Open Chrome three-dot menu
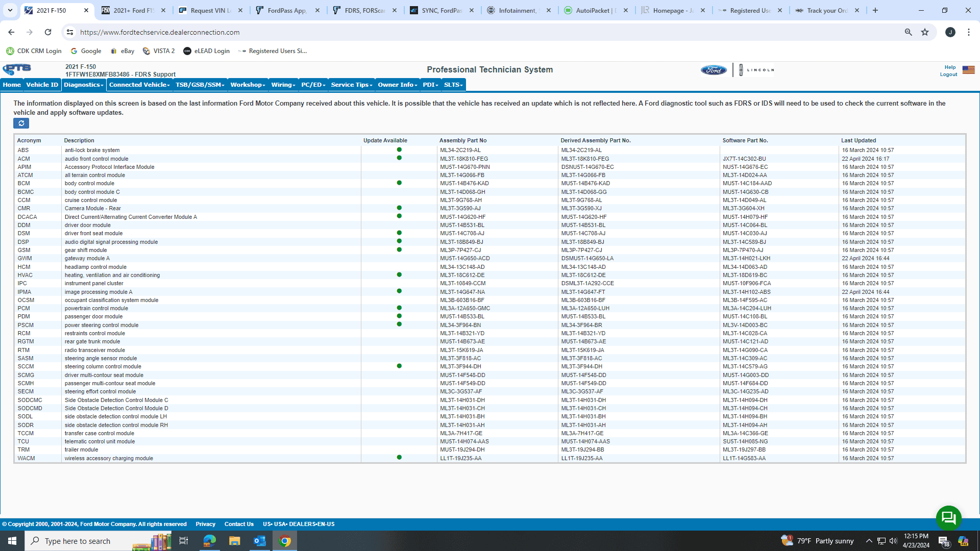 pyautogui.click(x=969, y=32)
